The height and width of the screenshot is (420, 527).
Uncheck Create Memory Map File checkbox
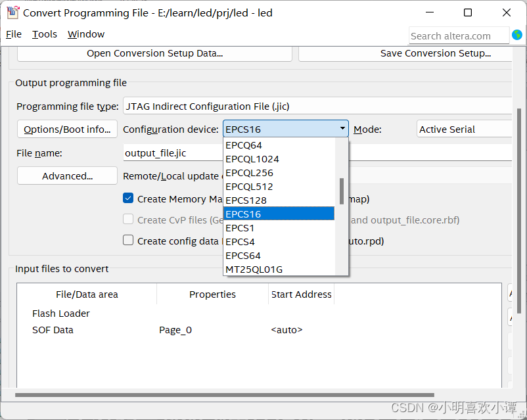point(128,198)
